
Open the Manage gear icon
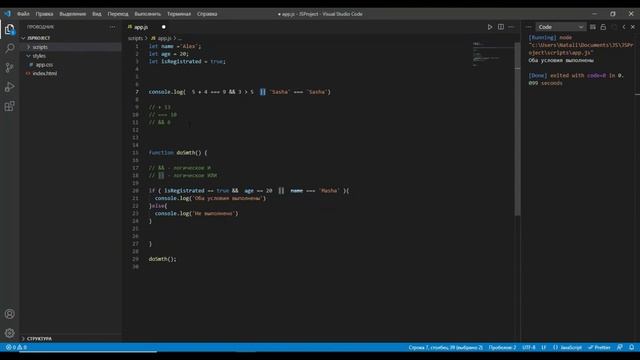click(9, 333)
